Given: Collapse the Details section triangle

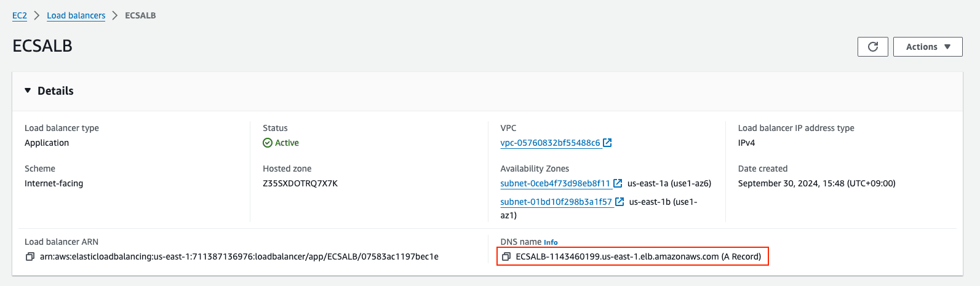Looking at the screenshot, I should (28, 90).
